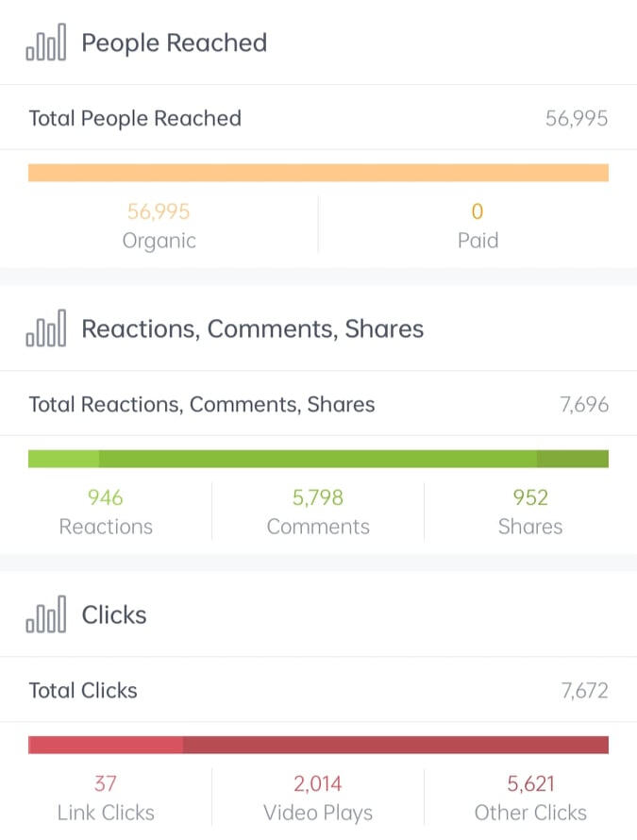The width and height of the screenshot is (637, 840).
Task: Click the dark red other clicks bar segment
Action: tap(395, 746)
